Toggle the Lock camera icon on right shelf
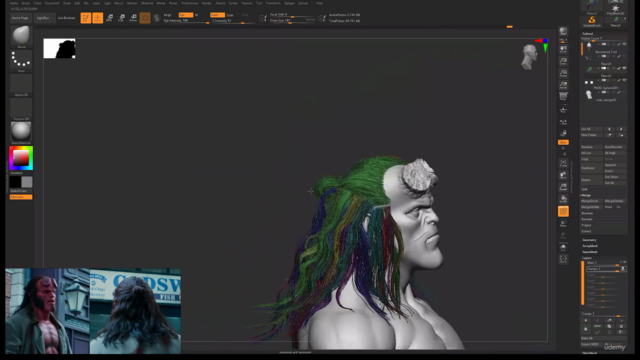The image size is (640, 360). tap(563, 133)
